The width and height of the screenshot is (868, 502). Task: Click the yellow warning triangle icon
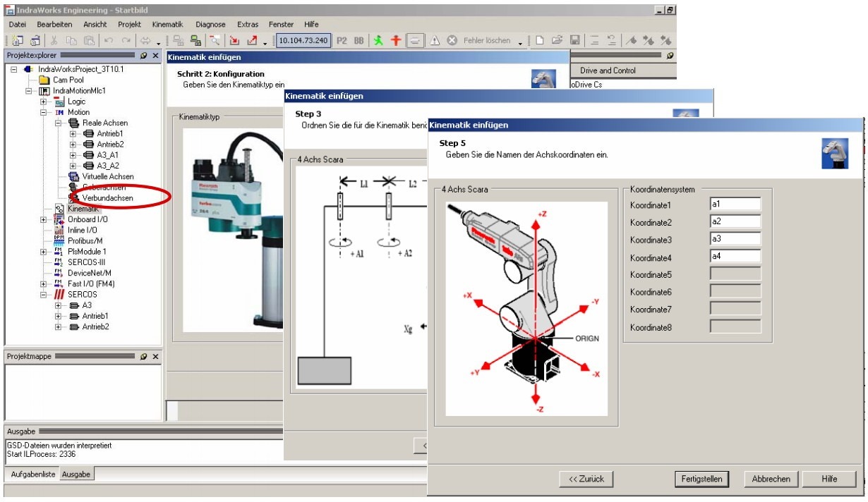(x=435, y=41)
